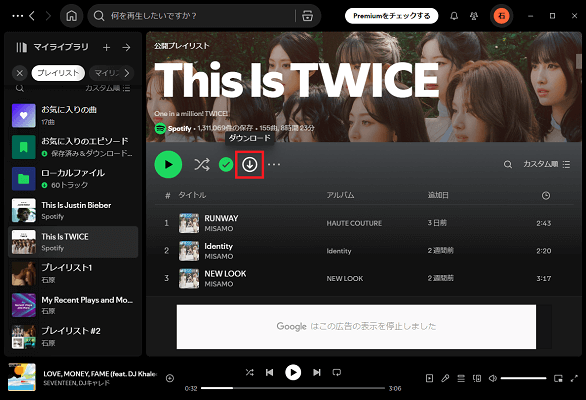Click the Home button
The image size is (586, 400).
pyautogui.click(x=71, y=16)
